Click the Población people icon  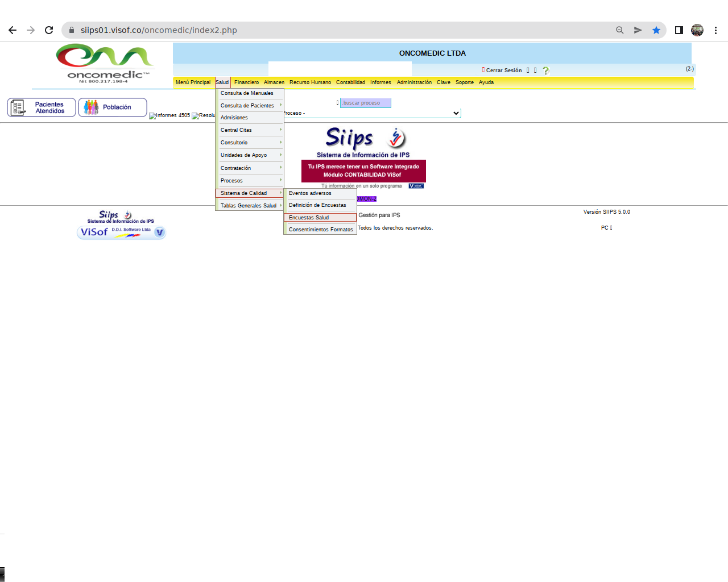tap(91, 107)
